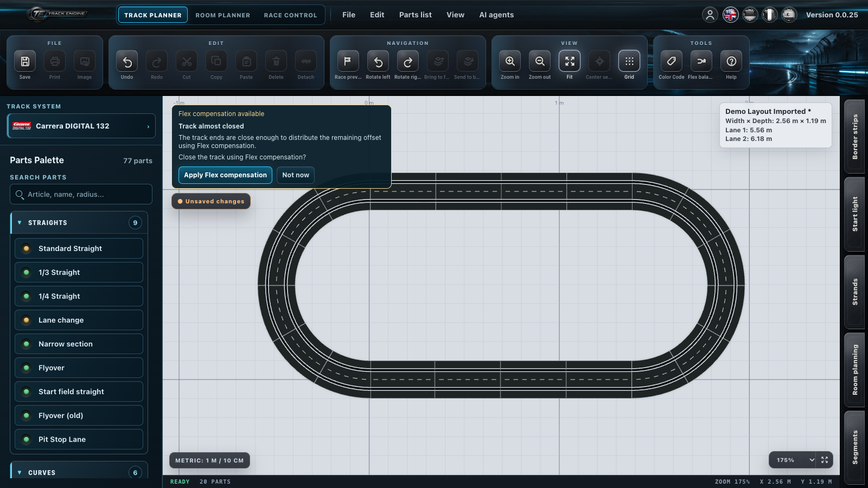Click the Rotate left icon

point(378,61)
